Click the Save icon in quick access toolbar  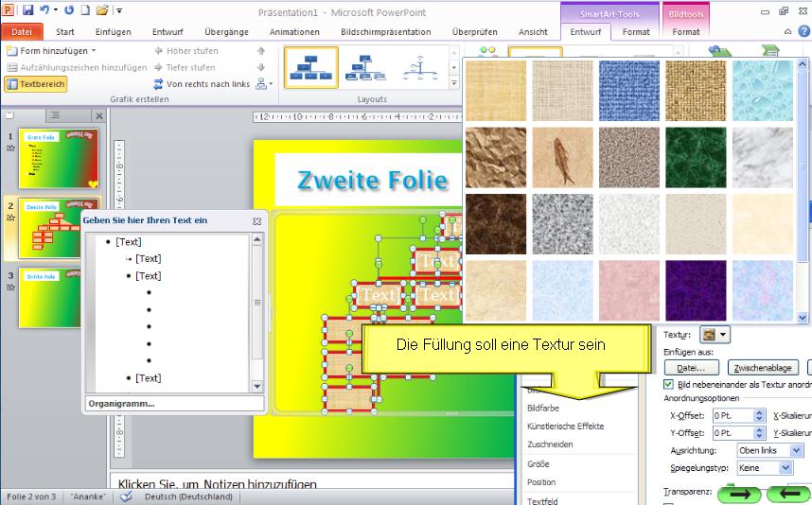pyautogui.click(x=27, y=10)
